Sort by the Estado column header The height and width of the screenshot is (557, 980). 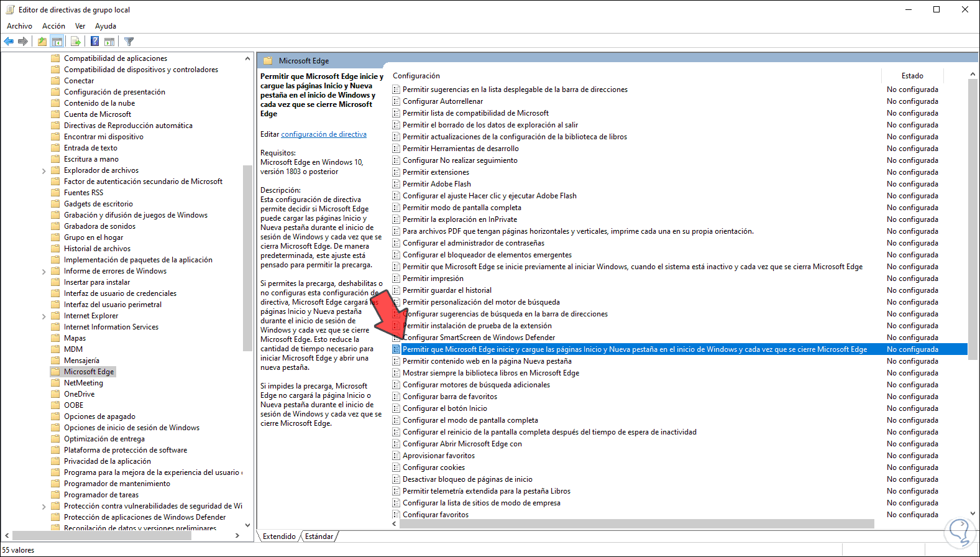912,76
